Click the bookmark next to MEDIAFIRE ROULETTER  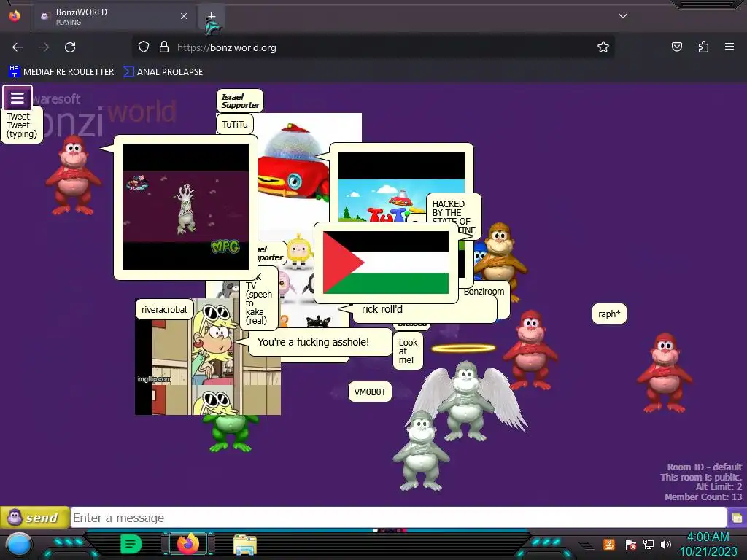tap(163, 72)
